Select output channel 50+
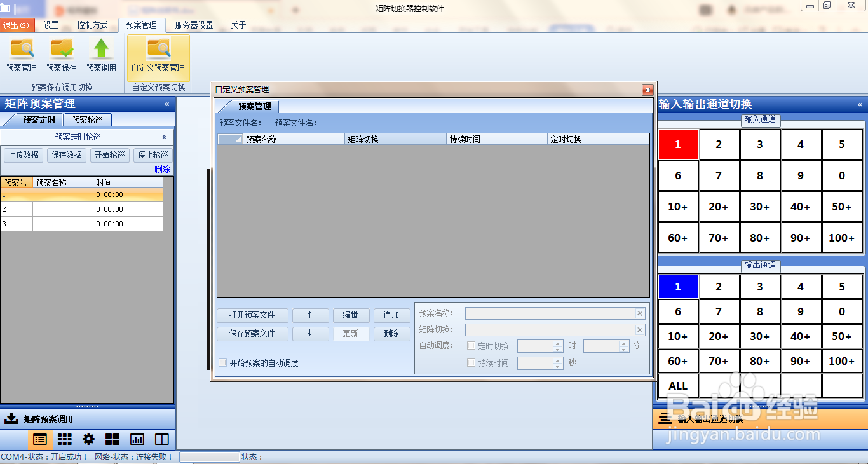The width and height of the screenshot is (868, 464). 842,336
